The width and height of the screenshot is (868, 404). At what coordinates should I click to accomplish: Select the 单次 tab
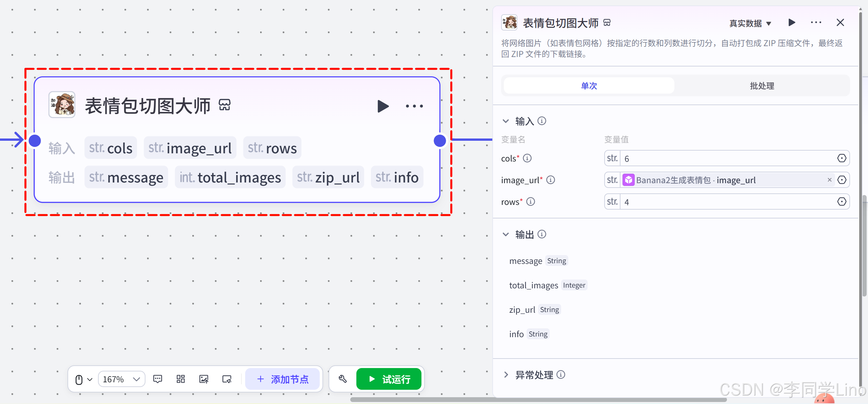click(x=589, y=86)
